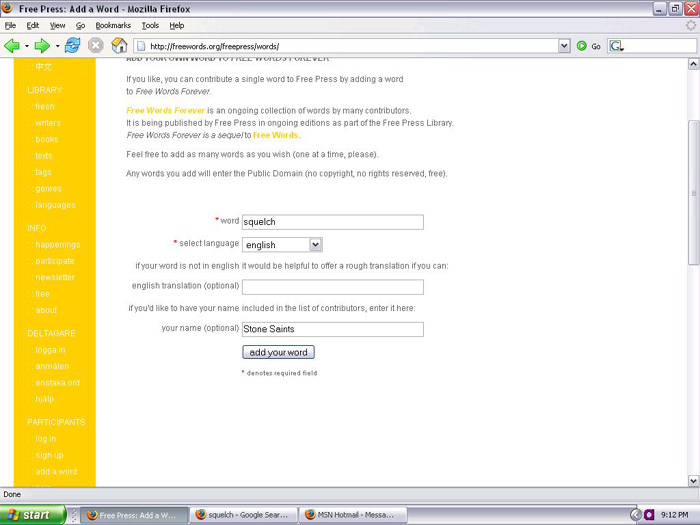The width and height of the screenshot is (700, 525).
Task: Open the Chinese language sidebar link
Action: (x=43, y=67)
